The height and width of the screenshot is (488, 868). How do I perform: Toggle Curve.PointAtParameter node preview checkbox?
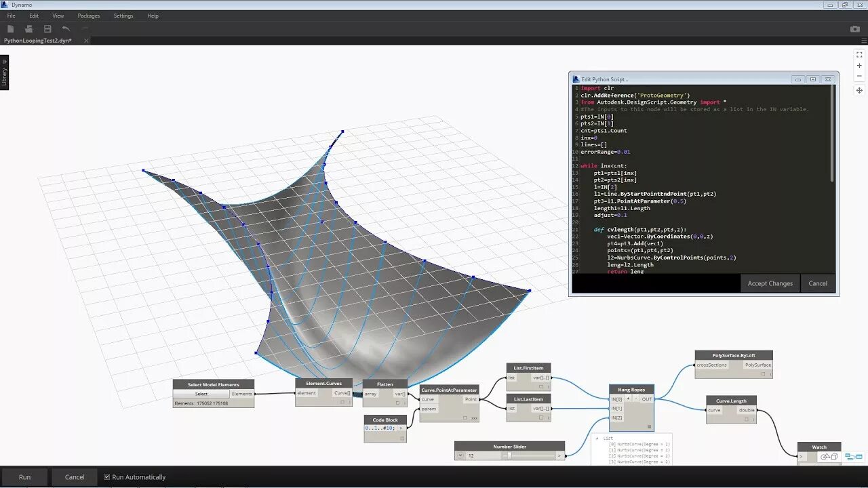(x=465, y=418)
